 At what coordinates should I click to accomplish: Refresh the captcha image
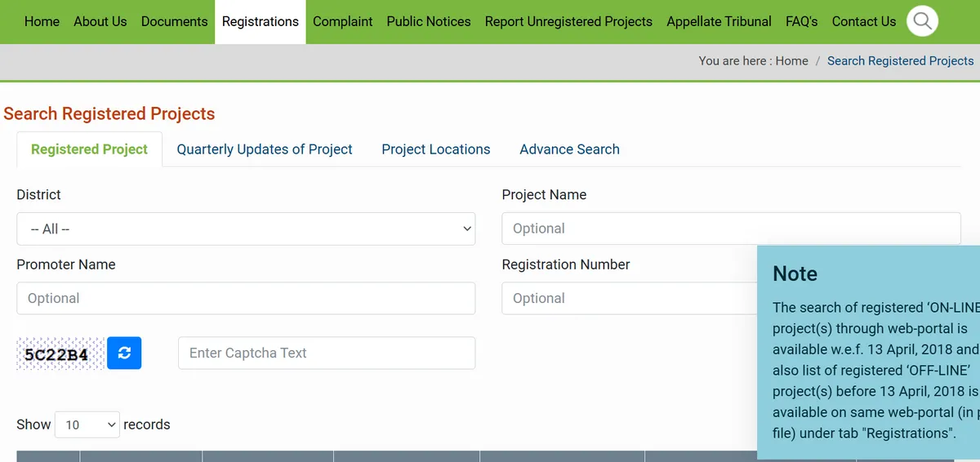[124, 353]
